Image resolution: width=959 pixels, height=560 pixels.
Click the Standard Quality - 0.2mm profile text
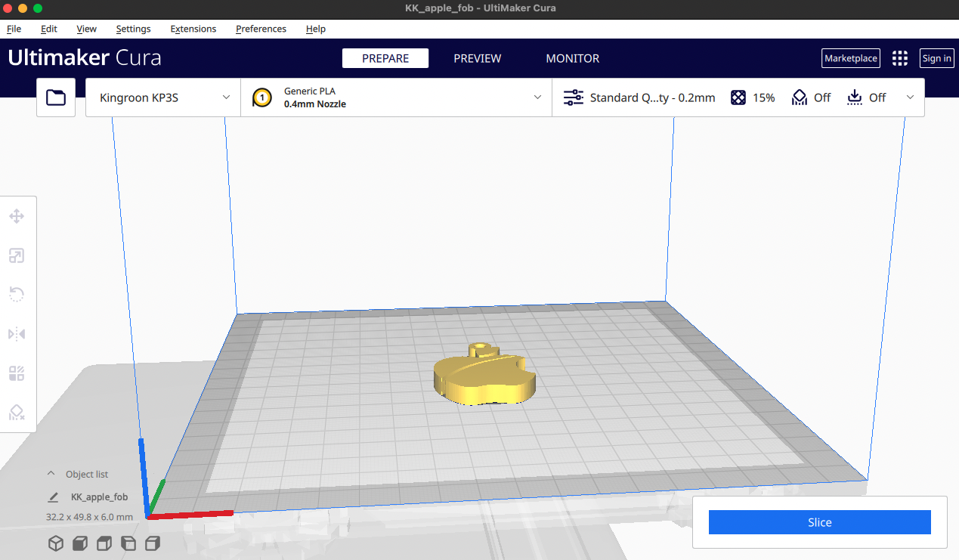[652, 97]
